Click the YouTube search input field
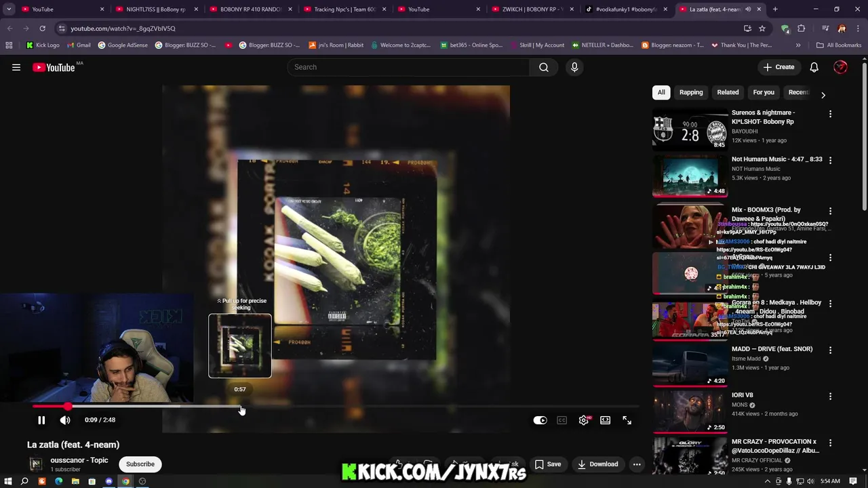Viewport: 868px width, 488px height. [408, 67]
